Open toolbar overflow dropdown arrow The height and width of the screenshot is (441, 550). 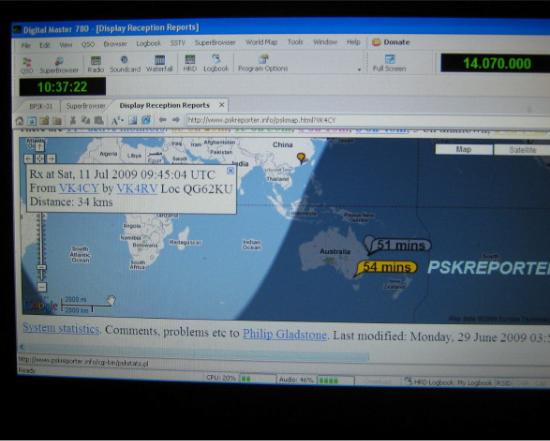point(359,70)
